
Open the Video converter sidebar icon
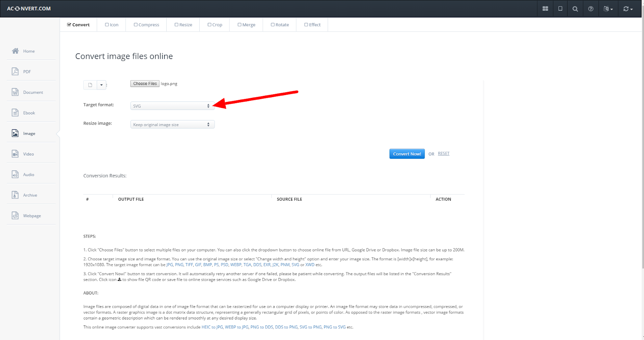click(15, 153)
